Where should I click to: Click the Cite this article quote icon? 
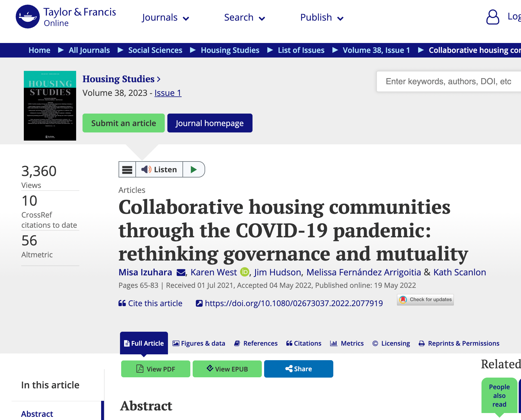pos(122,303)
